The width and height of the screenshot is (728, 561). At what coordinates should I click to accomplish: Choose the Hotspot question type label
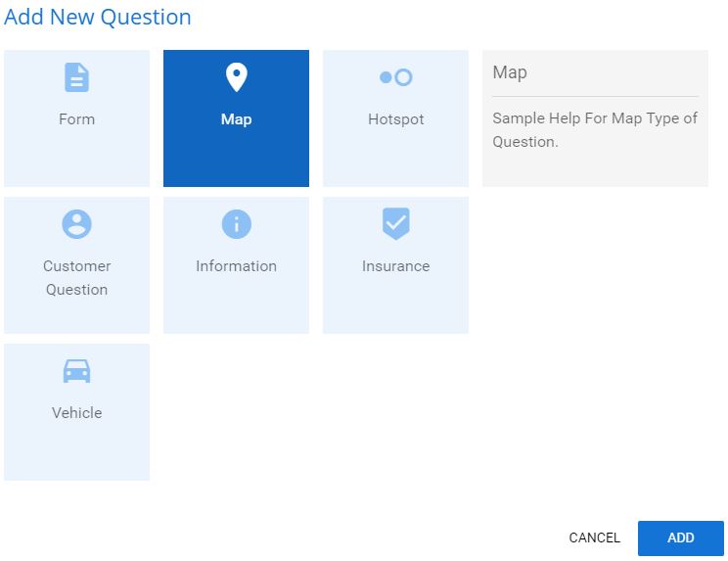pyautogui.click(x=395, y=119)
